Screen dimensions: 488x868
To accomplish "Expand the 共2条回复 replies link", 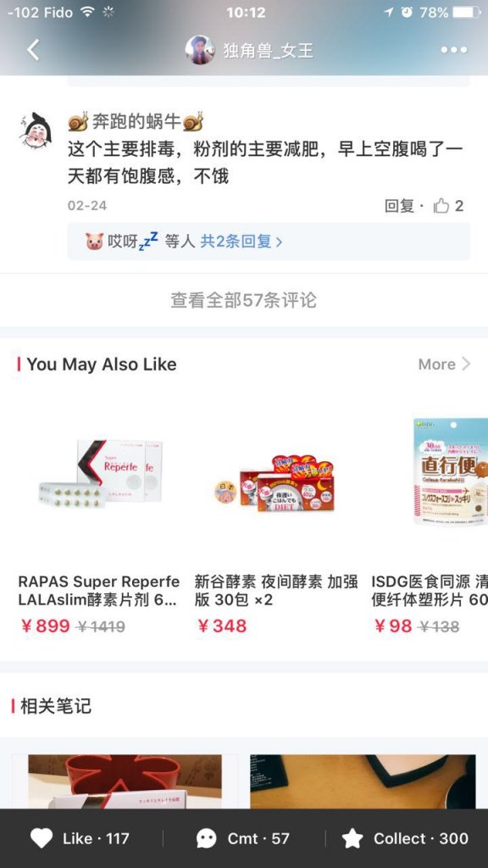I will coord(241,242).
